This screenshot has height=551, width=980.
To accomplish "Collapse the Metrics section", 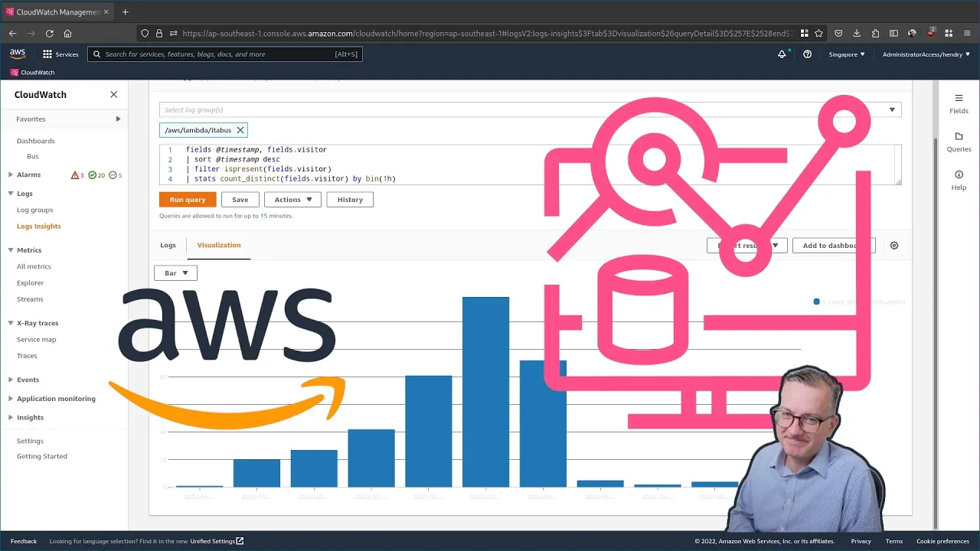I will (11, 250).
